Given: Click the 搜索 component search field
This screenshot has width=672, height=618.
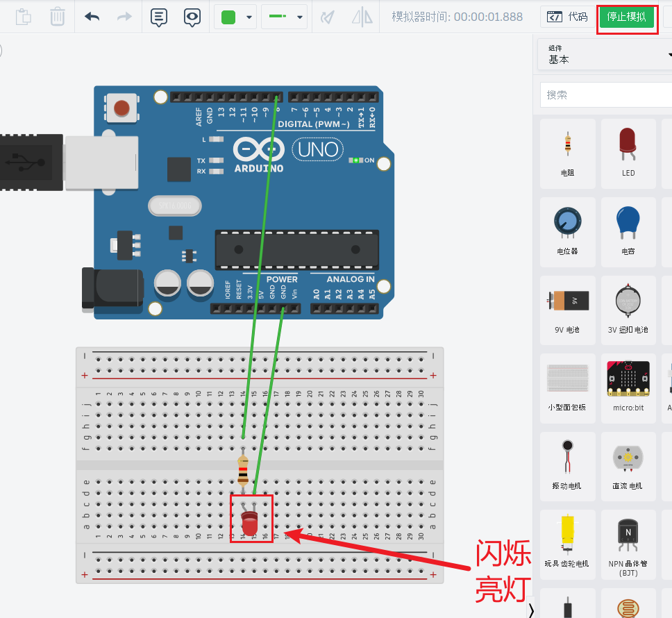Looking at the screenshot, I should (606, 94).
